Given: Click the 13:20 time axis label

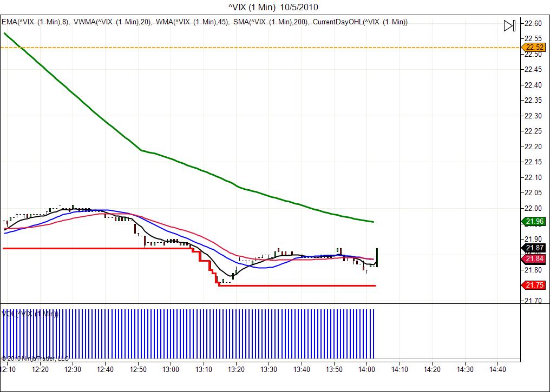Looking at the screenshot, I should click(236, 369).
